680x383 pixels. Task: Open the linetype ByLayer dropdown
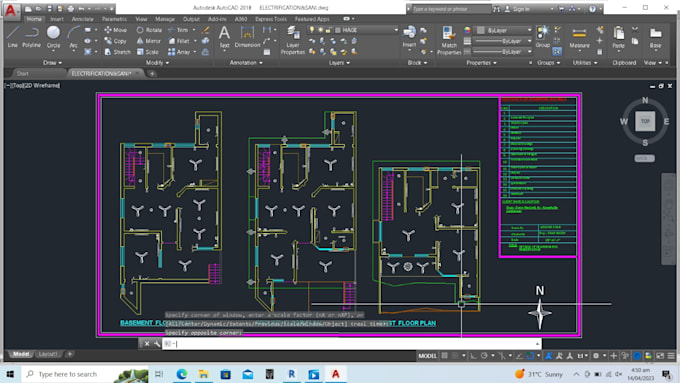[x=503, y=52]
